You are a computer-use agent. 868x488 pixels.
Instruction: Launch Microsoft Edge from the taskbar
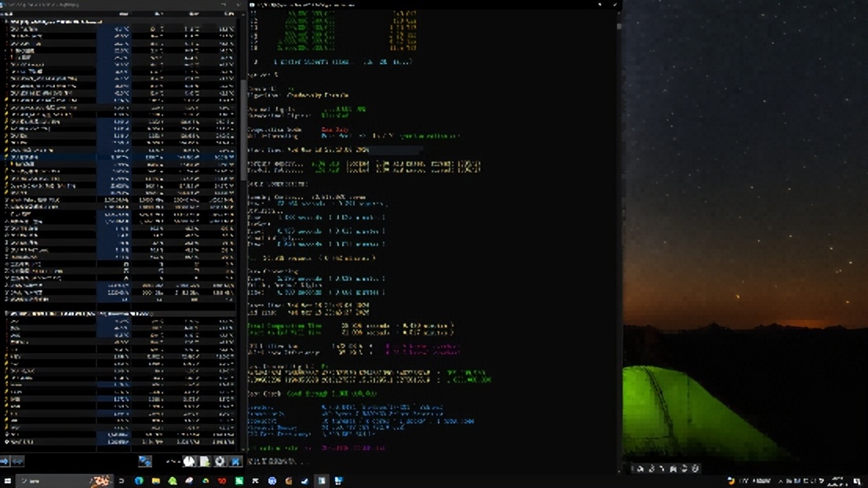[x=139, y=481]
